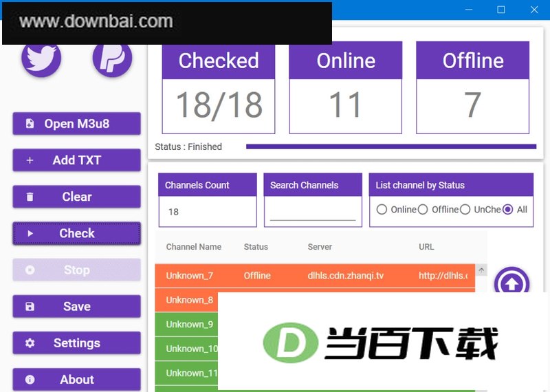Click the Offline status cell of Unknown_7

[257, 276]
